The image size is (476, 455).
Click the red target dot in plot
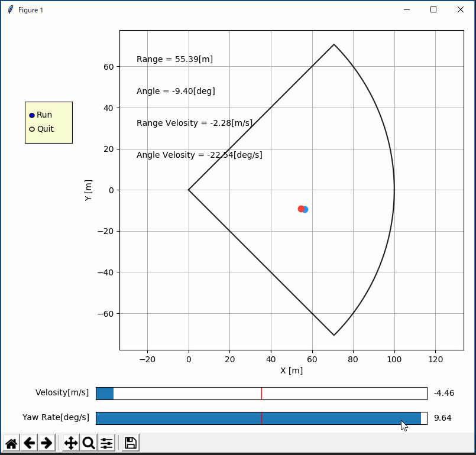point(301,209)
